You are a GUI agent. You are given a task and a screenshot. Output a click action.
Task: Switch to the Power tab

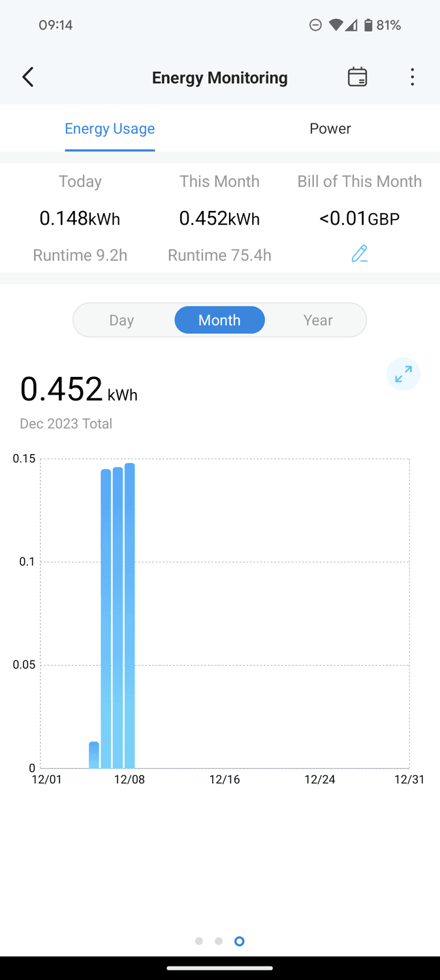[330, 129]
